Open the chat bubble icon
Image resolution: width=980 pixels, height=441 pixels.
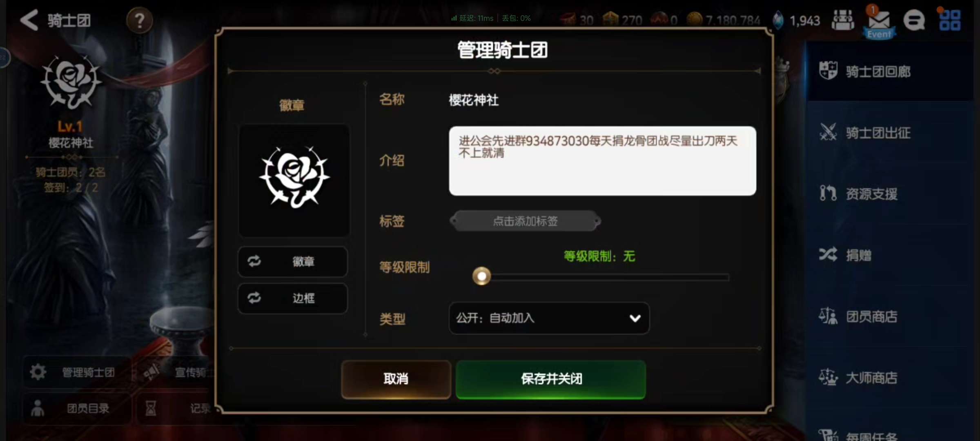pyautogui.click(x=914, y=20)
